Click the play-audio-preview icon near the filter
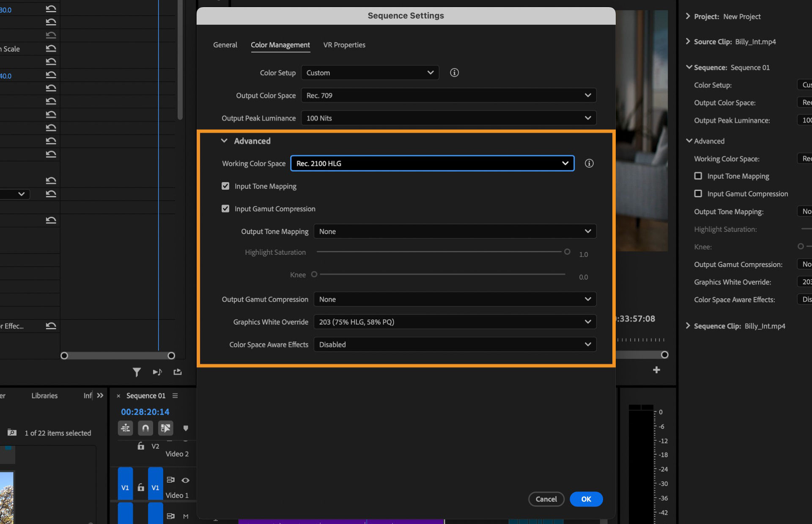 pos(157,372)
